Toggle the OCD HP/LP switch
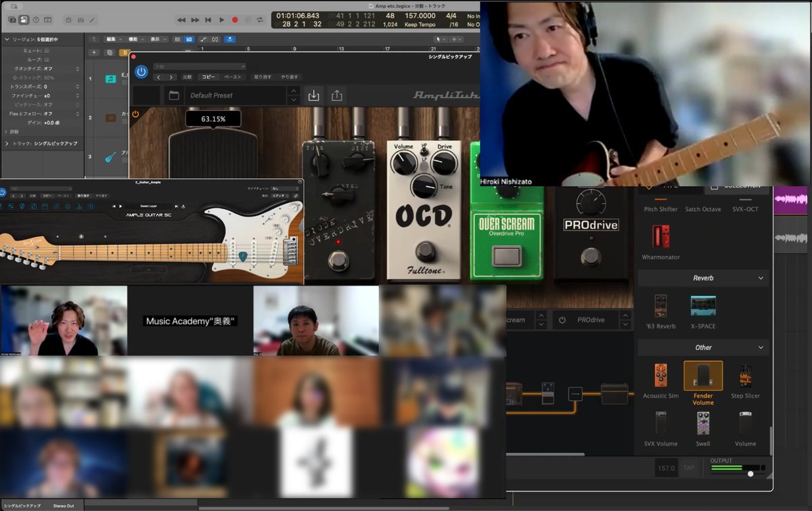Image resolution: width=812 pixels, height=511 pixels. (424, 152)
